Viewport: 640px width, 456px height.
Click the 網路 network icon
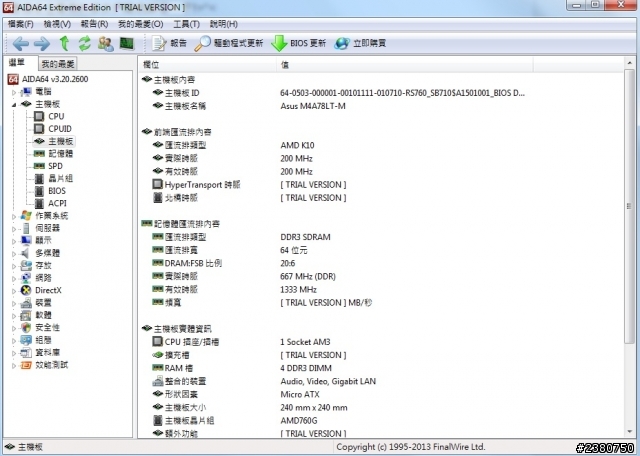[26, 278]
